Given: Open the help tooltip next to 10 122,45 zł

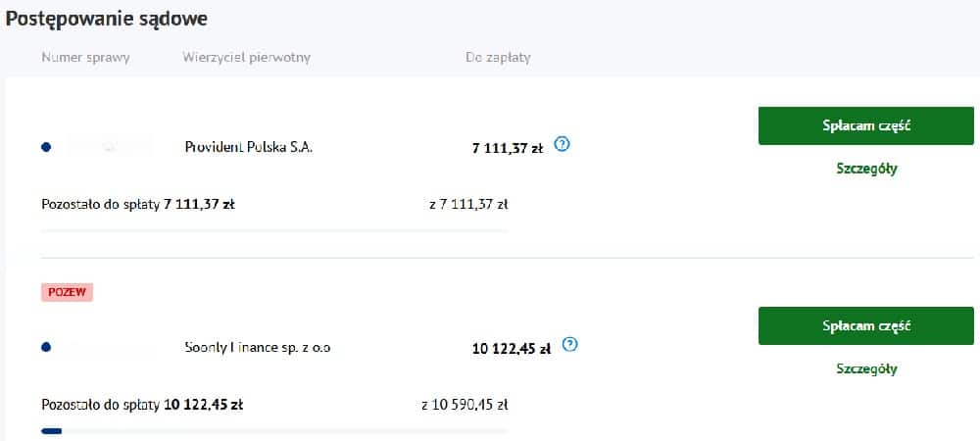Looking at the screenshot, I should pos(570,345).
